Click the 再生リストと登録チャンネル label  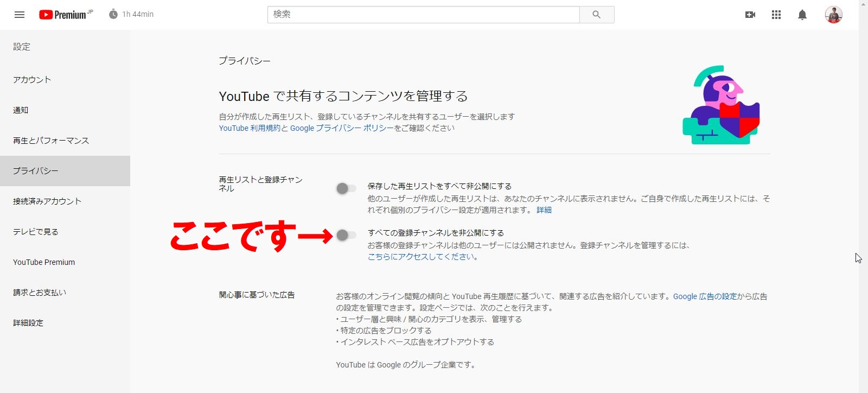coord(261,184)
